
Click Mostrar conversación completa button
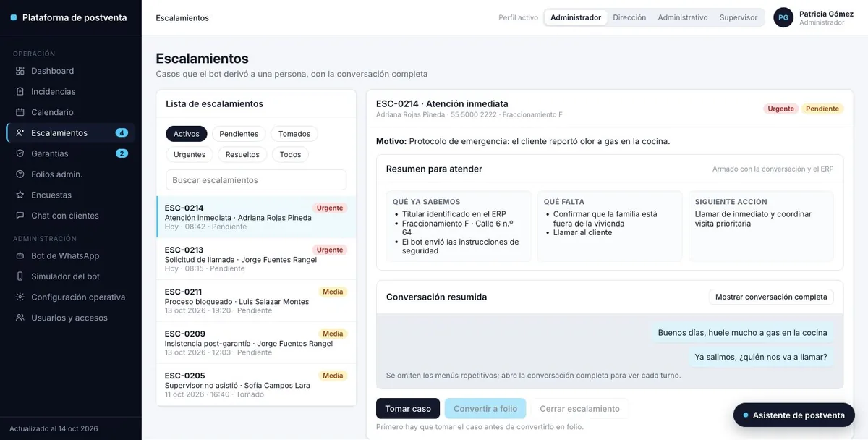pos(771,297)
